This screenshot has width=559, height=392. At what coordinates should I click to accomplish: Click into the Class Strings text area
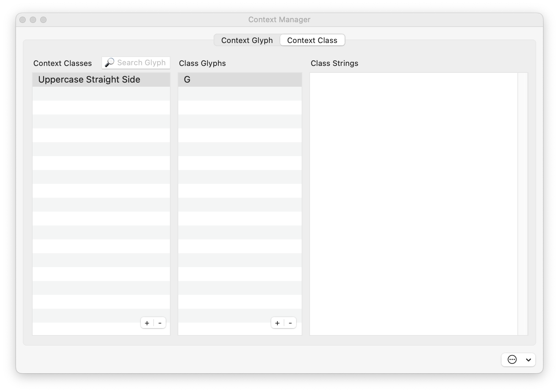[414, 204]
